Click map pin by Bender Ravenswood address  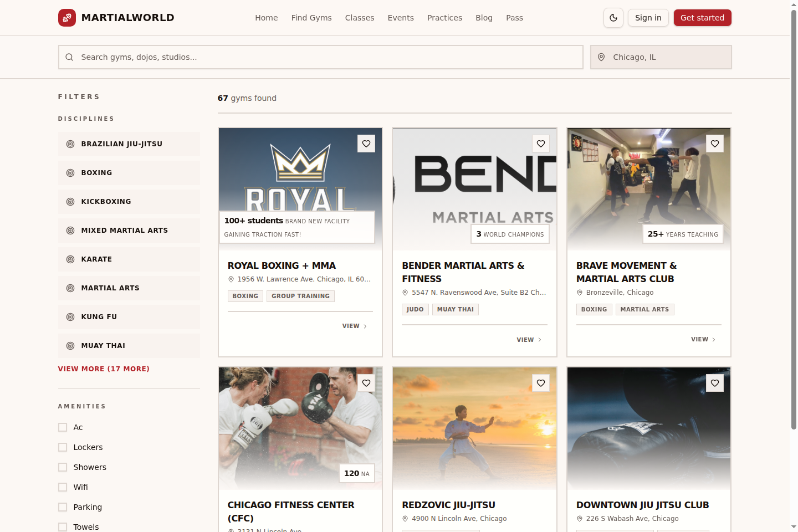pos(405,293)
